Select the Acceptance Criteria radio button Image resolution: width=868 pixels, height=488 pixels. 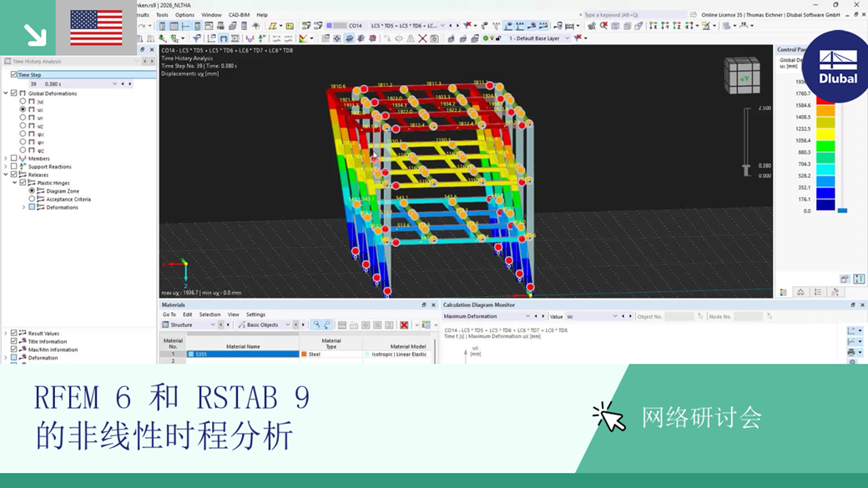(x=32, y=199)
